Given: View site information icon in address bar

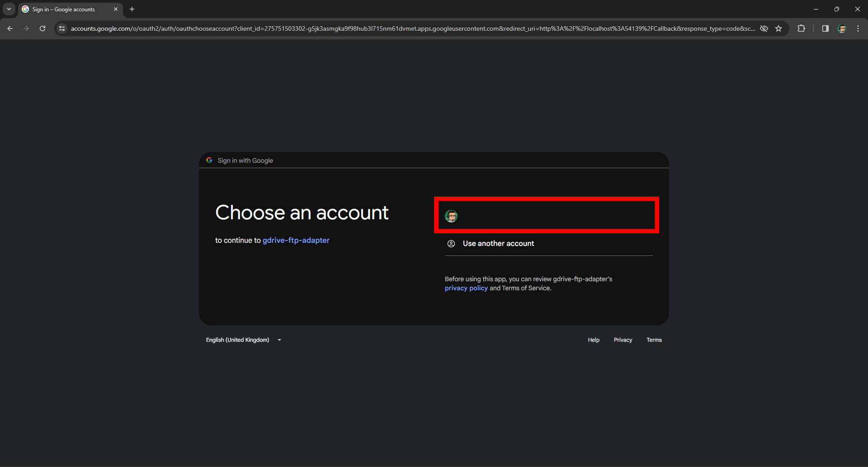Looking at the screenshot, I should pos(62,28).
